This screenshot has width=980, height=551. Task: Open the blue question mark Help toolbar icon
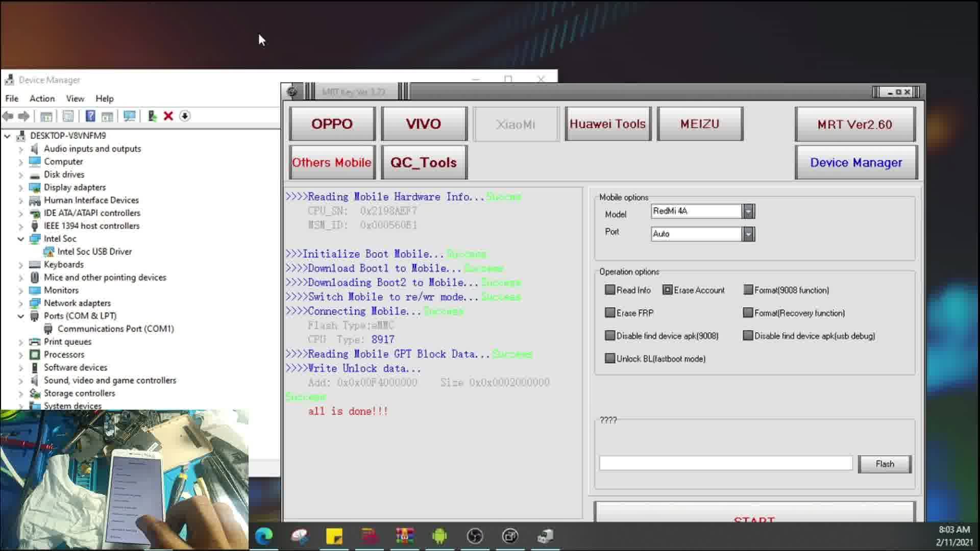90,116
